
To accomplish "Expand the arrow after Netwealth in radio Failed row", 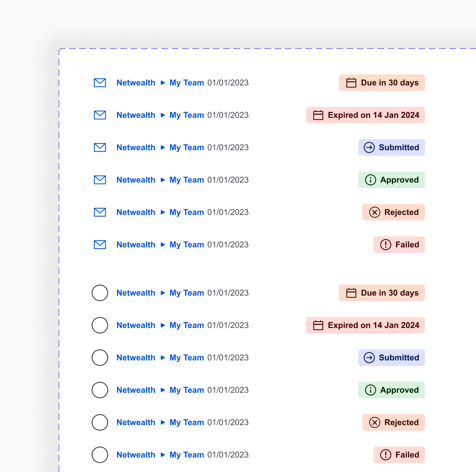I will pyautogui.click(x=163, y=455).
